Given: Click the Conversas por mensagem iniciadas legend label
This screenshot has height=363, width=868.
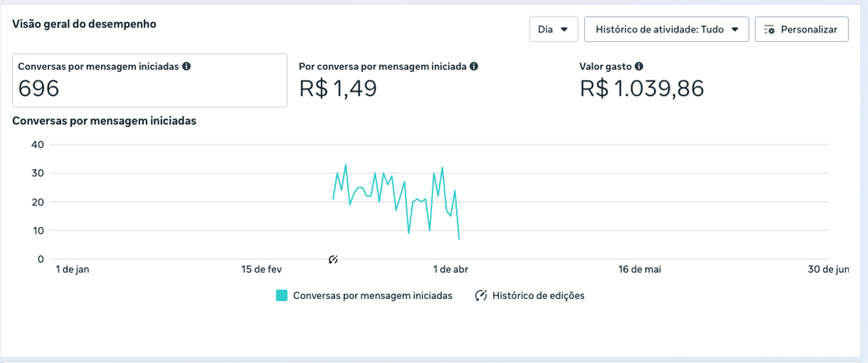Looking at the screenshot, I should coord(373,296).
